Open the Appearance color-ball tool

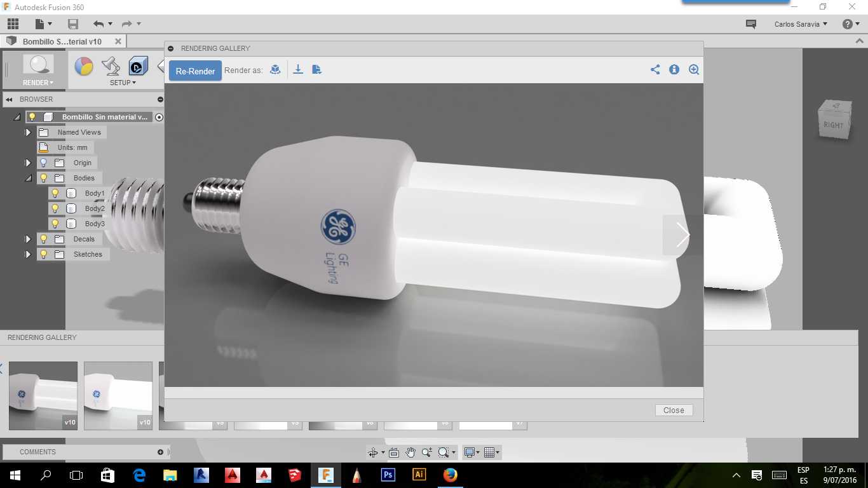click(x=84, y=66)
